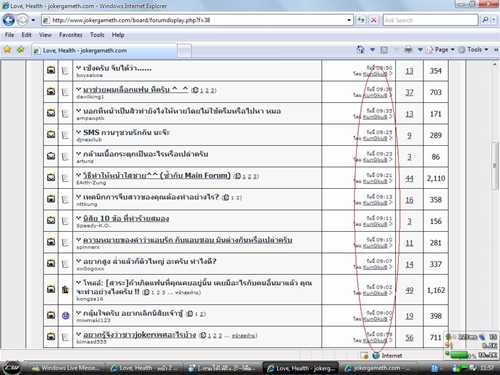The image size is (500, 375).
Task: Open Favorites Center with the yellow star
Action: click(7, 50)
